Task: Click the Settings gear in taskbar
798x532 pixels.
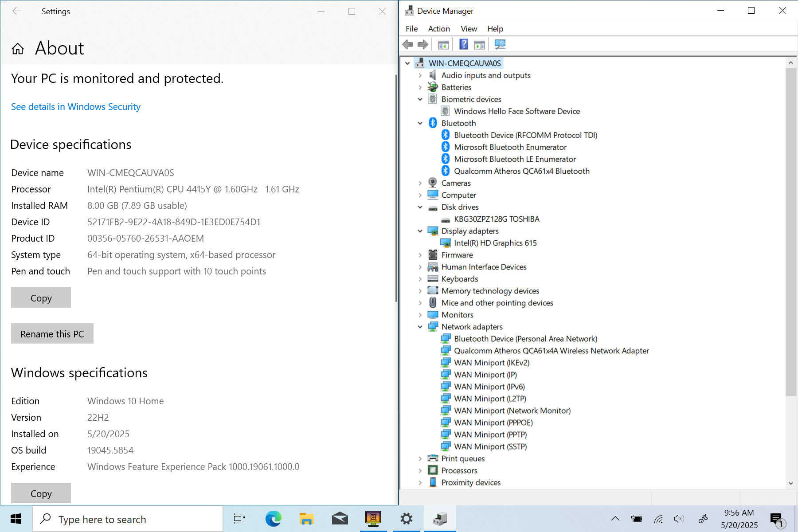Action: 406,519
